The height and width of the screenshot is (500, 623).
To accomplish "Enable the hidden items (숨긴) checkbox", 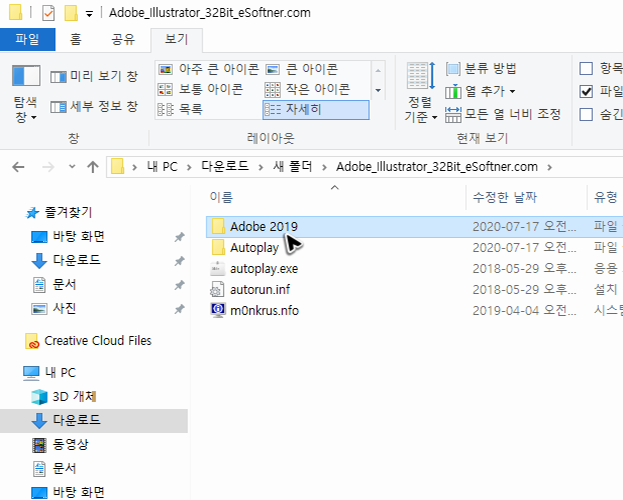I will [x=586, y=114].
